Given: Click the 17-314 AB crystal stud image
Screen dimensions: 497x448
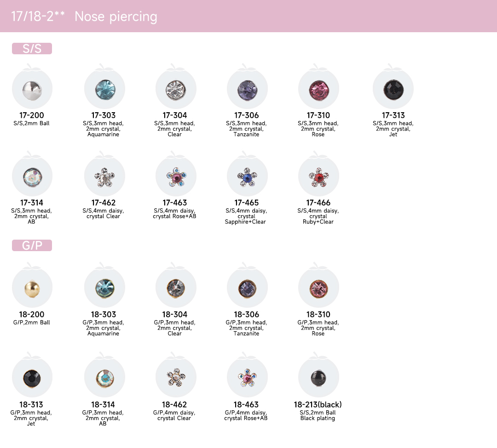Looking at the screenshot, I should 32,176.
